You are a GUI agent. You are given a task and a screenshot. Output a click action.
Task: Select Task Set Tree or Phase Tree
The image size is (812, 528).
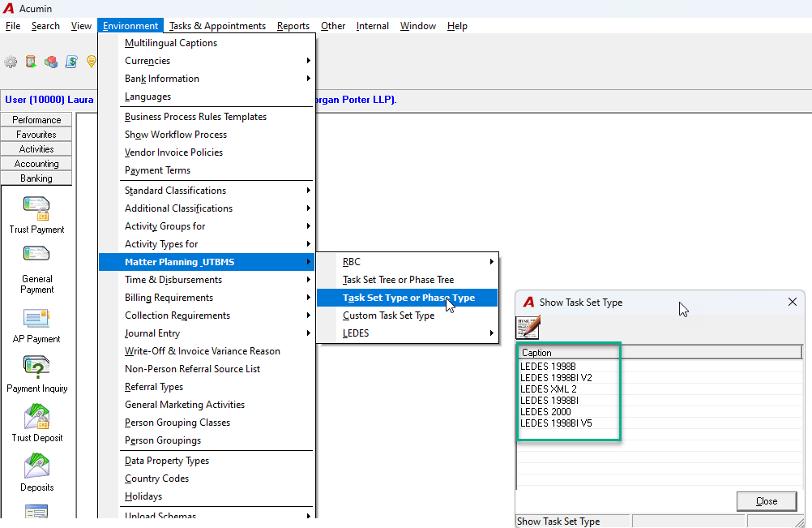click(x=407, y=280)
